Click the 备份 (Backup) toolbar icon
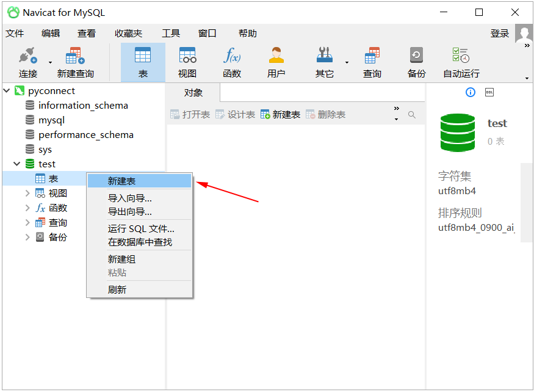Viewport: 534px width, 392px height. [416, 61]
